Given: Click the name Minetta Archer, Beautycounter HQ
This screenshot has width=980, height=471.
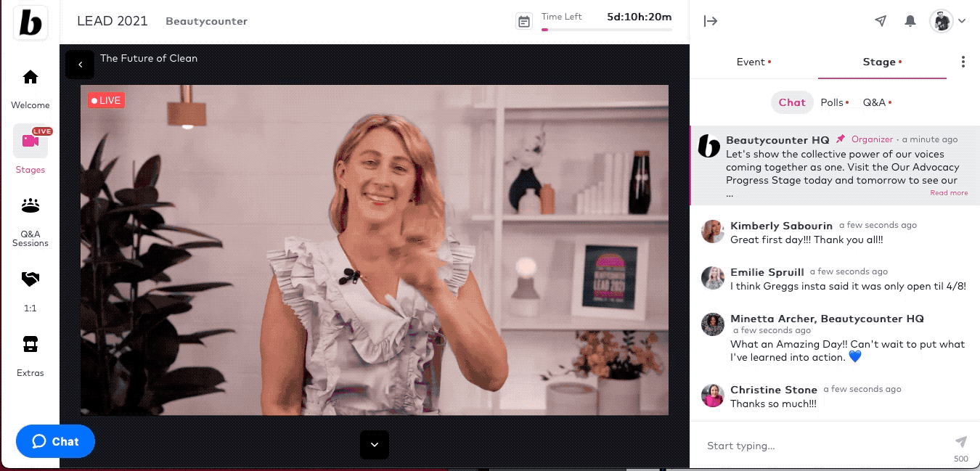Looking at the screenshot, I should (827, 319).
